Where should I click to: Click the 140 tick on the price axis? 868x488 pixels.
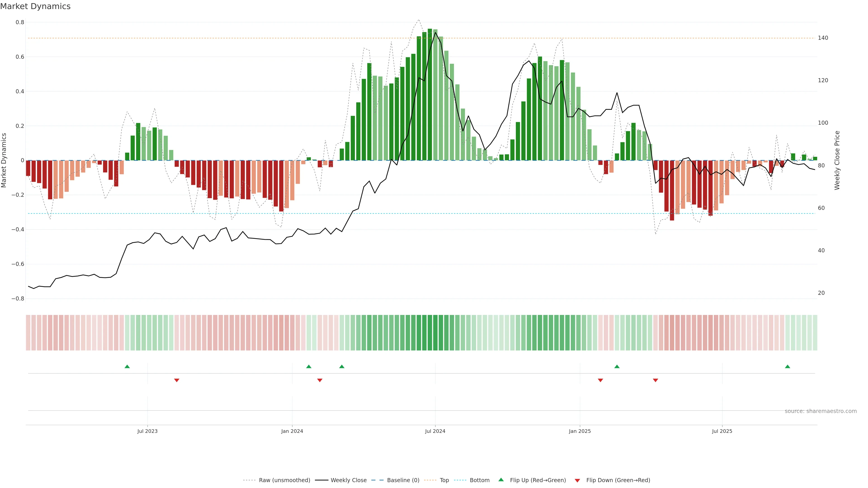coord(823,38)
